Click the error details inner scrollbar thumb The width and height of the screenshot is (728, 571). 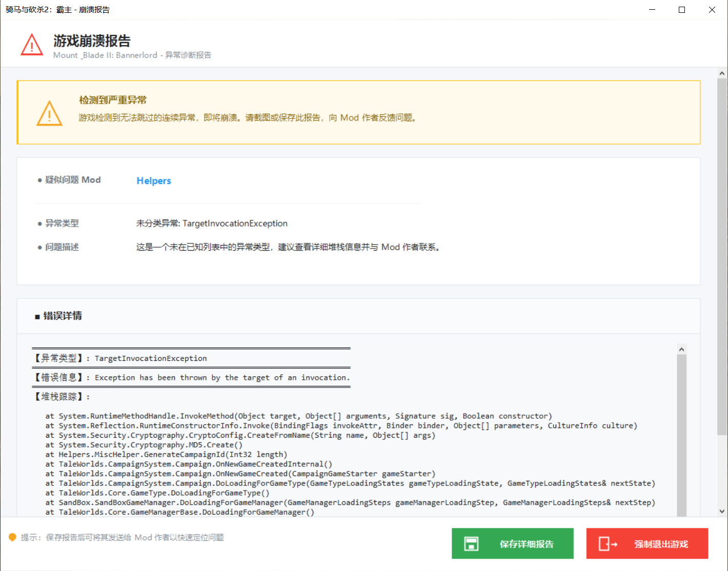tap(681, 436)
